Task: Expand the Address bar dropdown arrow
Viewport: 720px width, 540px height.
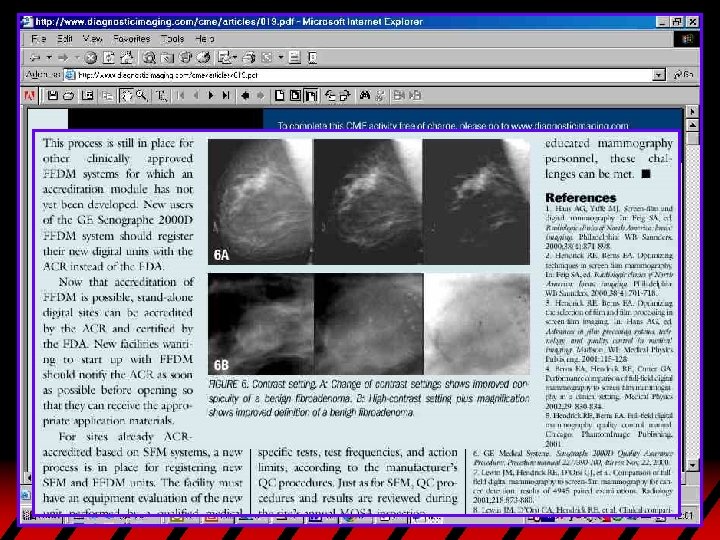Action: click(659, 75)
